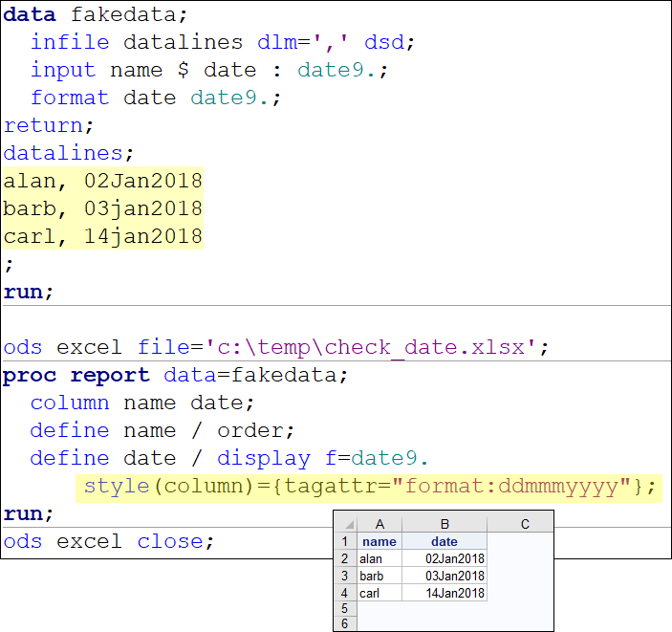Viewport: 672px width, 632px height.
Task: Select spreadsheet cell showing 02Jan2018
Action: [444, 559]
